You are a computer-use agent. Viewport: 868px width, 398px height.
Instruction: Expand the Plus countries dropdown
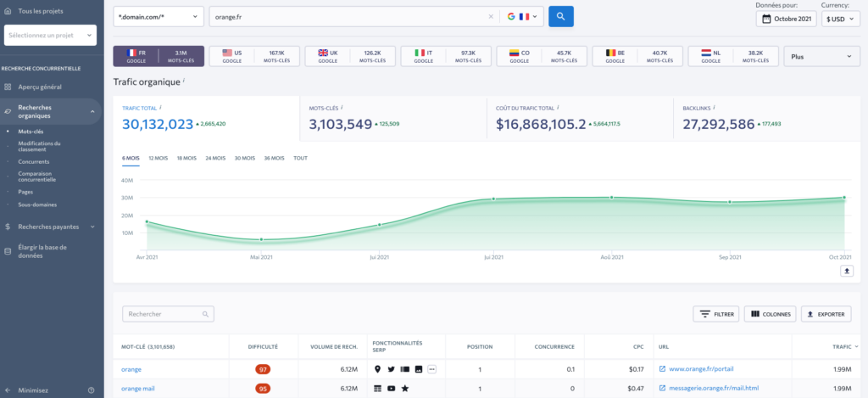point(821,56)
